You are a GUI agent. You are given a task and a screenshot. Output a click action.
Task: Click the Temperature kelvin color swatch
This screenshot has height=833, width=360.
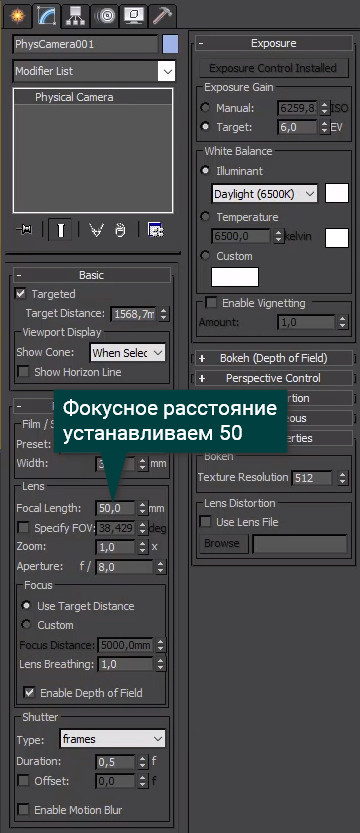[x=337, y=237]
